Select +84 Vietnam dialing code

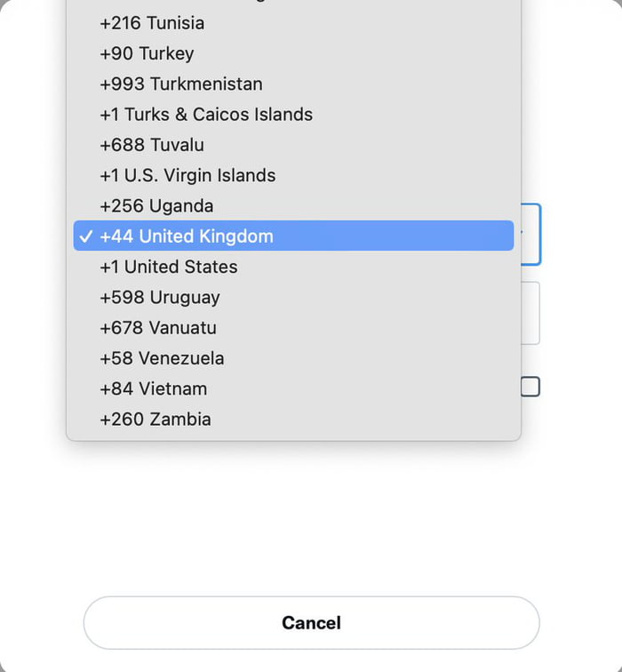pyautogui.click(x=154, y=388)
